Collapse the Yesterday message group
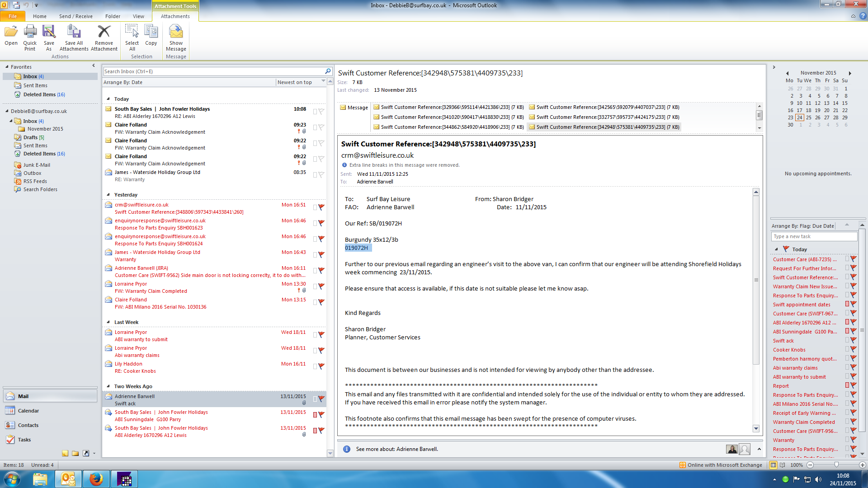This screenshot has width=868, height=488. click(x=108, y=195)
